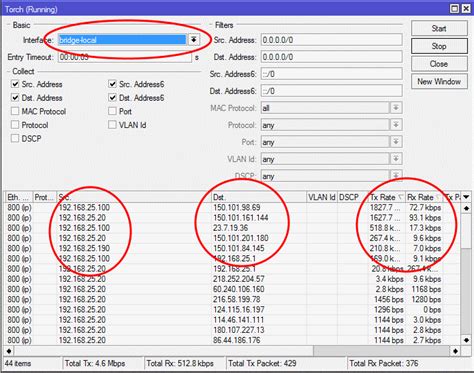474x373 pixels.
Task: Click the Src. Address filter field
Action: click(x=331, y=40)
